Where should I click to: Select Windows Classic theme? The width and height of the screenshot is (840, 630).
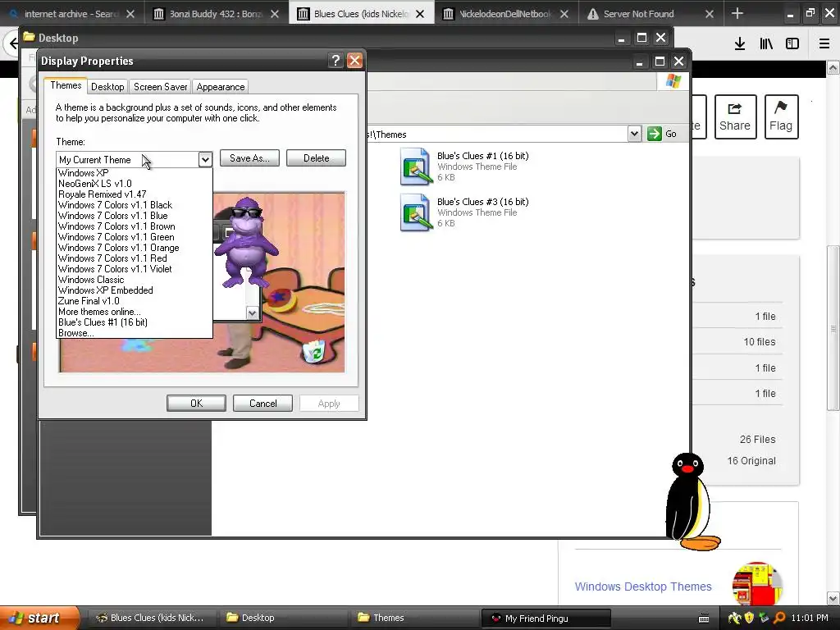(x=135, y=280)
